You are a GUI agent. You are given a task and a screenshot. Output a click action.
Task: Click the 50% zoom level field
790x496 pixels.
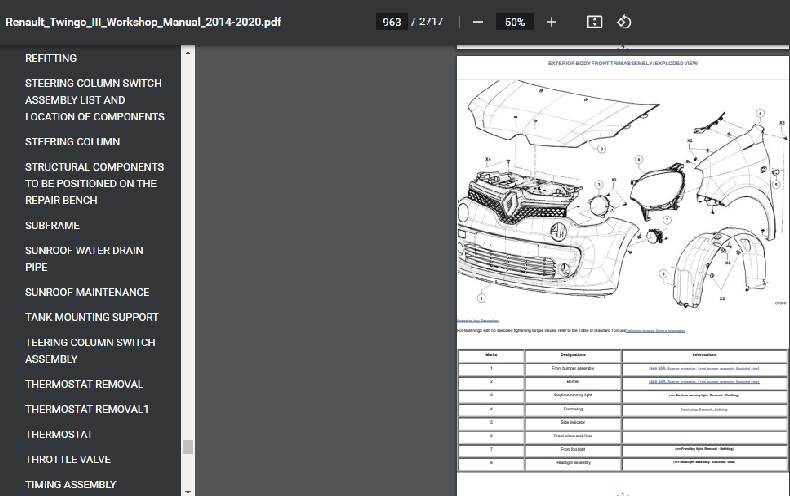pos(515,22)
